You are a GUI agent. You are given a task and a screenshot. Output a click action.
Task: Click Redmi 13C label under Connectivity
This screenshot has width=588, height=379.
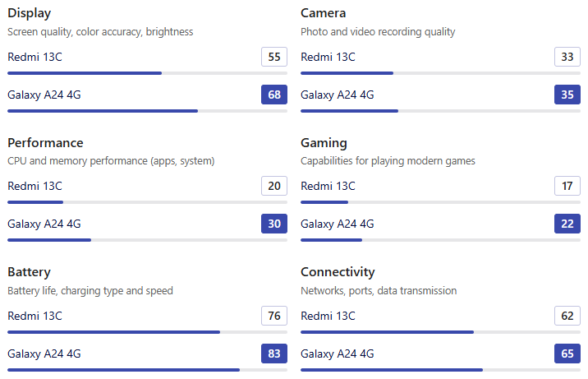click(x=328, y=316)
